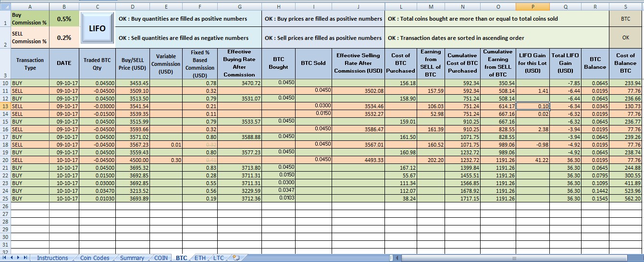The height and width of the screenshot is (262, 644).
Task: Click the next sheet navigation arrow
Action: [19, 258]
